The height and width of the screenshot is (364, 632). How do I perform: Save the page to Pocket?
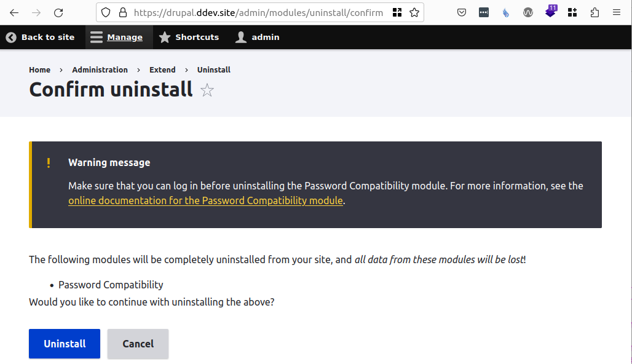tap(462, 12)
